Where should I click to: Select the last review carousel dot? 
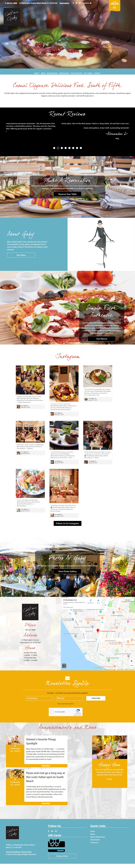(x=81, y=148)
